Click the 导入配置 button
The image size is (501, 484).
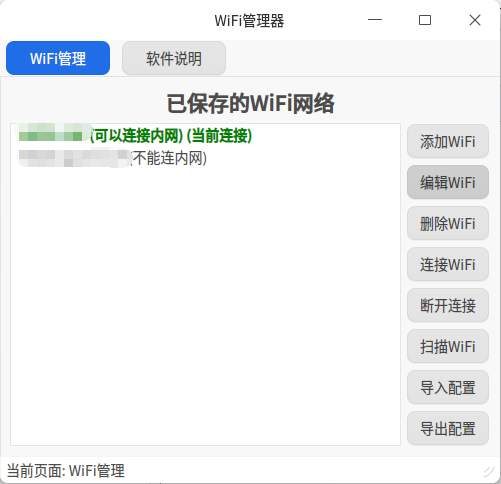(448, 387)
